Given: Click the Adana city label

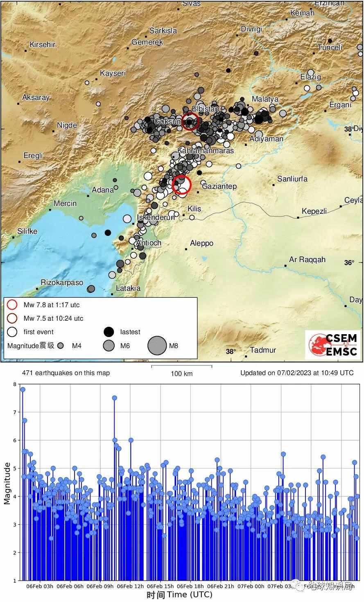Looking at the screenshot, I should click(x=102, y=190).
